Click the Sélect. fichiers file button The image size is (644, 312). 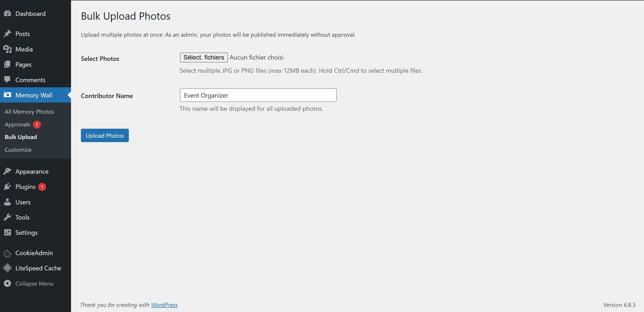coord(204,58)
